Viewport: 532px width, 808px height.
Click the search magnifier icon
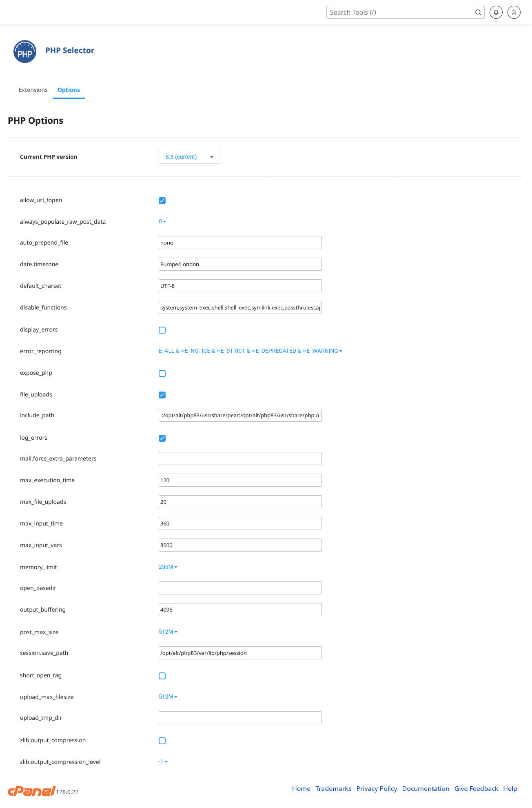(x=478, y=12)
